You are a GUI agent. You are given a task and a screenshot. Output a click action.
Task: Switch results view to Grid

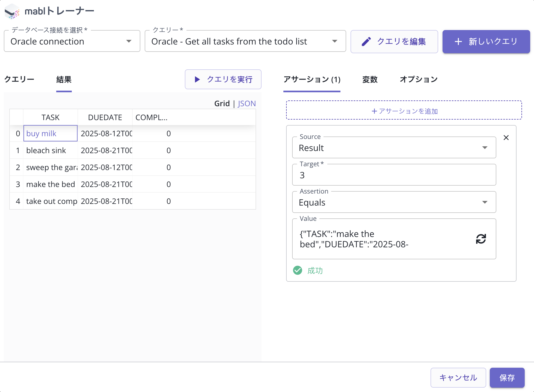(222, 103)
